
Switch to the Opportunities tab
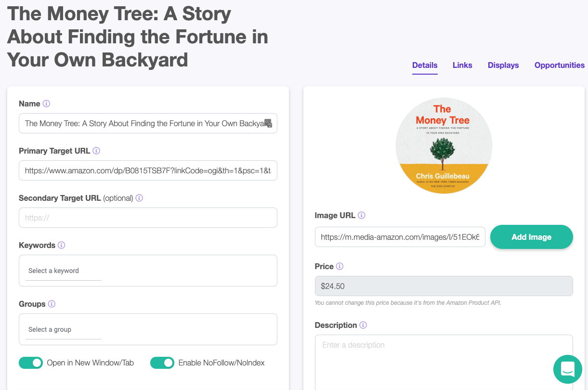[x=560, y=65]
